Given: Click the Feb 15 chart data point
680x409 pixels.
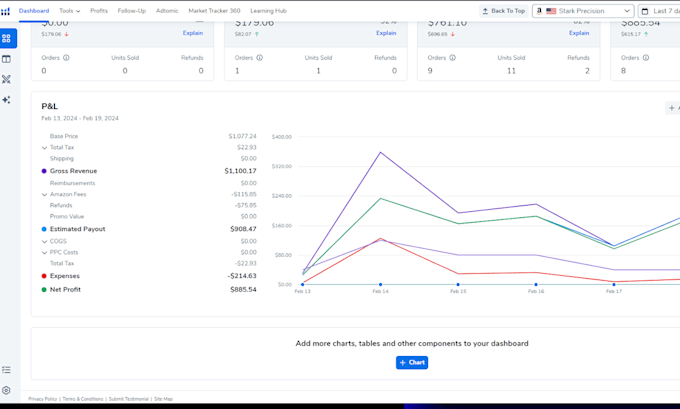Looking at the screenshot, I should pos(458,285).
